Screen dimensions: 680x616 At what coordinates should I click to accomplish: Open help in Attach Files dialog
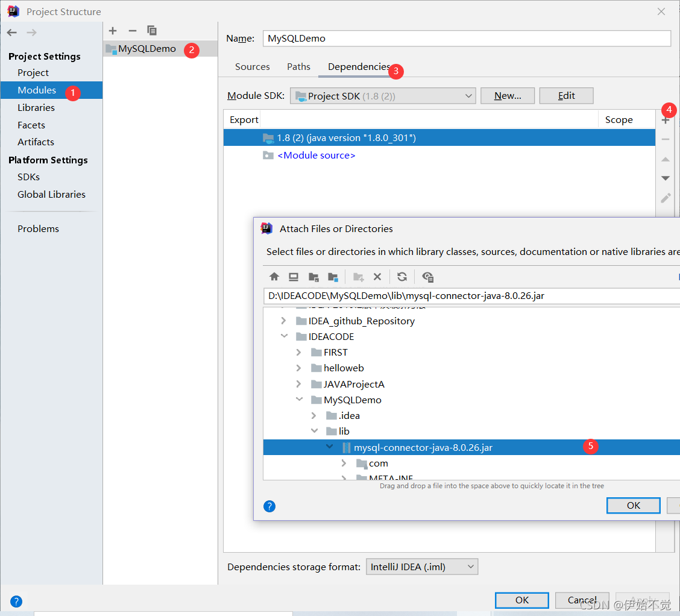(x=269, y=506)
